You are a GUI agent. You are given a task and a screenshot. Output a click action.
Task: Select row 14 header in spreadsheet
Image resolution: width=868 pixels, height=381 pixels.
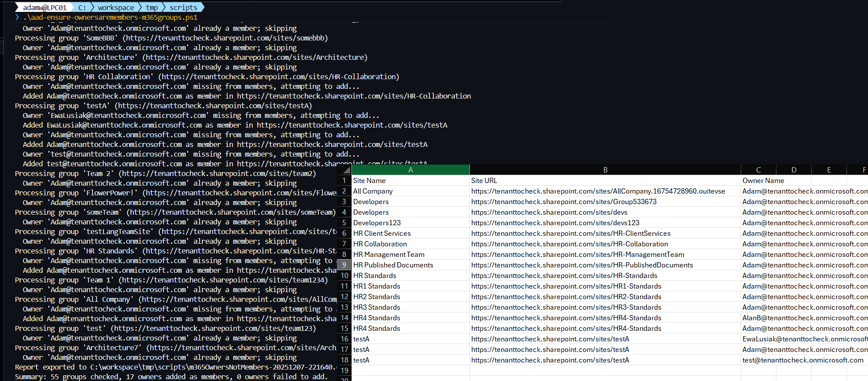(344, 318)
